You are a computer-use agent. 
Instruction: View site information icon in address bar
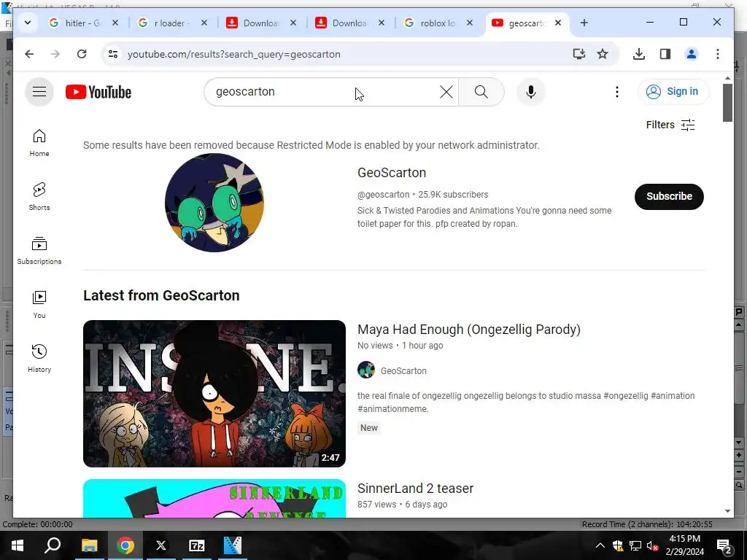(x=113, y=54)
